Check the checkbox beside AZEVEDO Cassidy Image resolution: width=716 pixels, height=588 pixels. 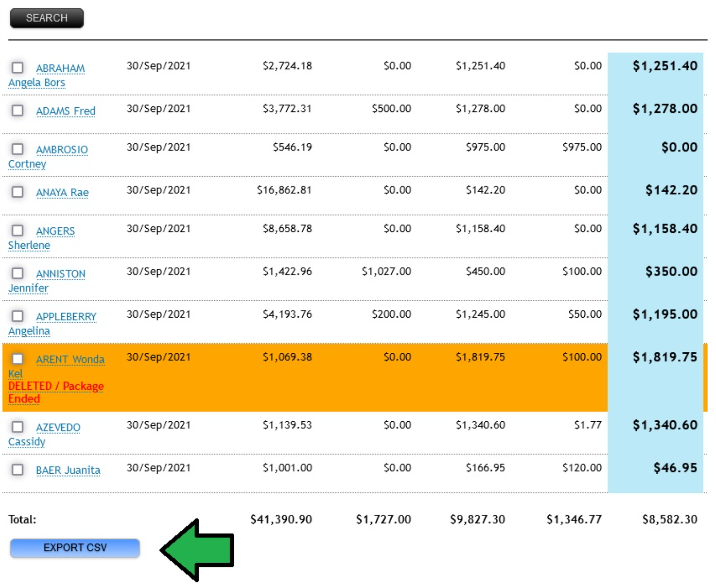[x=18, y=427]
